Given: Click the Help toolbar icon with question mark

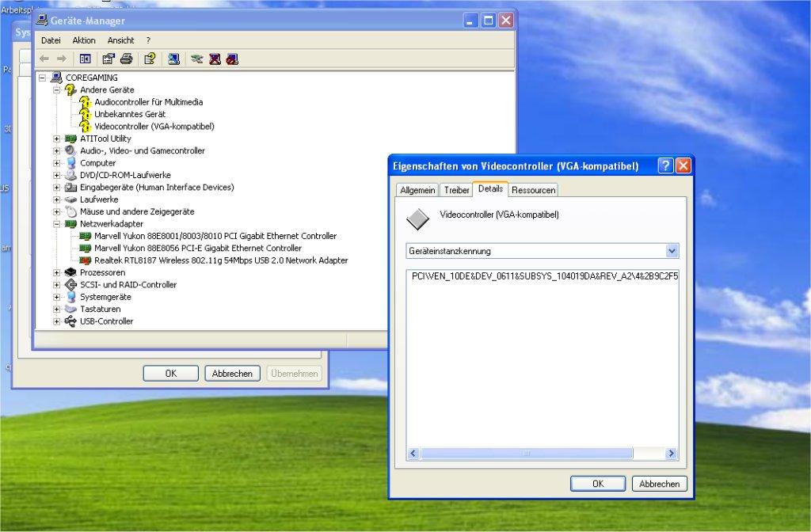Looking at the screenshot, I should tap(150, 59).
